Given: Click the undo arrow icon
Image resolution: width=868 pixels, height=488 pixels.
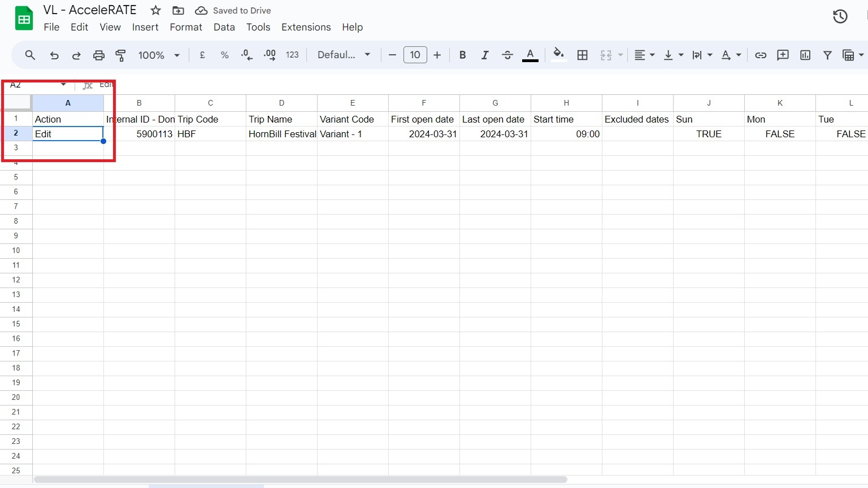Looking at the screenshot, I should point(54,55).
